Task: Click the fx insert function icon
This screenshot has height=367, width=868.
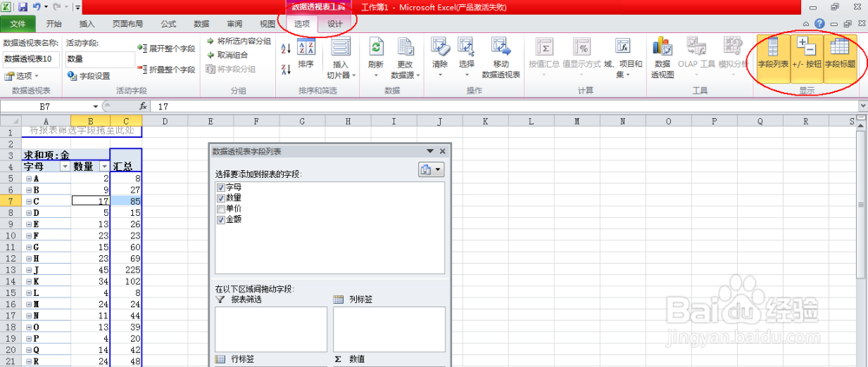Action: 143,106
